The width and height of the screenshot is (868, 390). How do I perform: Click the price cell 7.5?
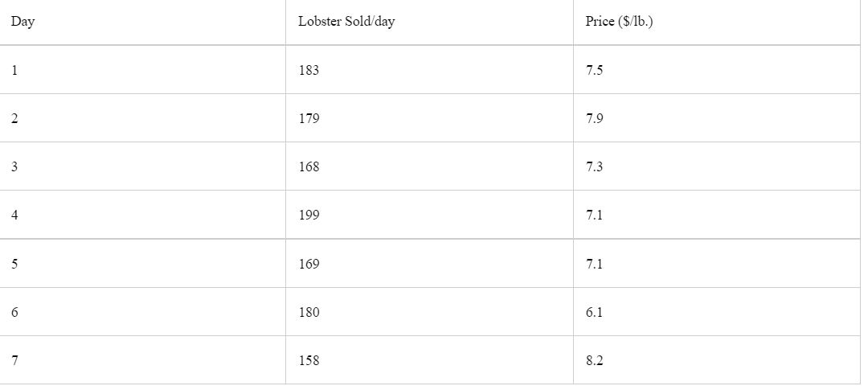pyautogui.click(x=717, y=70)
